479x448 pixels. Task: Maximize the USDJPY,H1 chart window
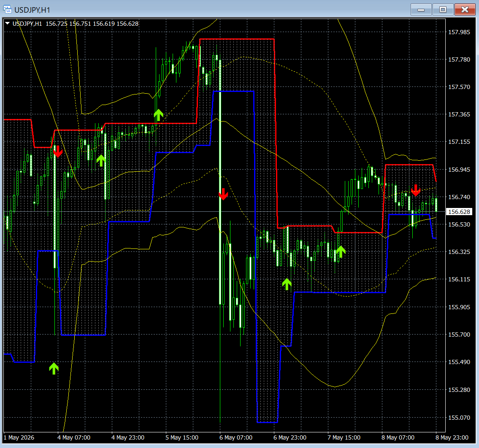pyautogui.click(x=443, y=9)
